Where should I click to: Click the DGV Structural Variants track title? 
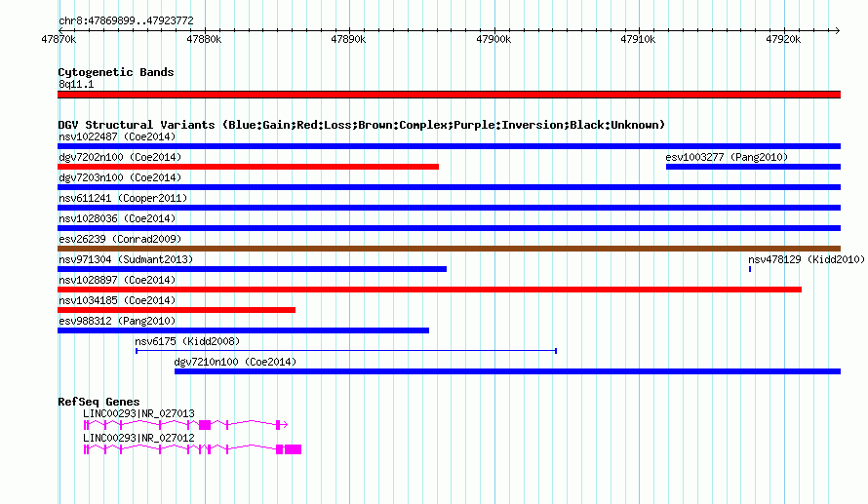361,125
